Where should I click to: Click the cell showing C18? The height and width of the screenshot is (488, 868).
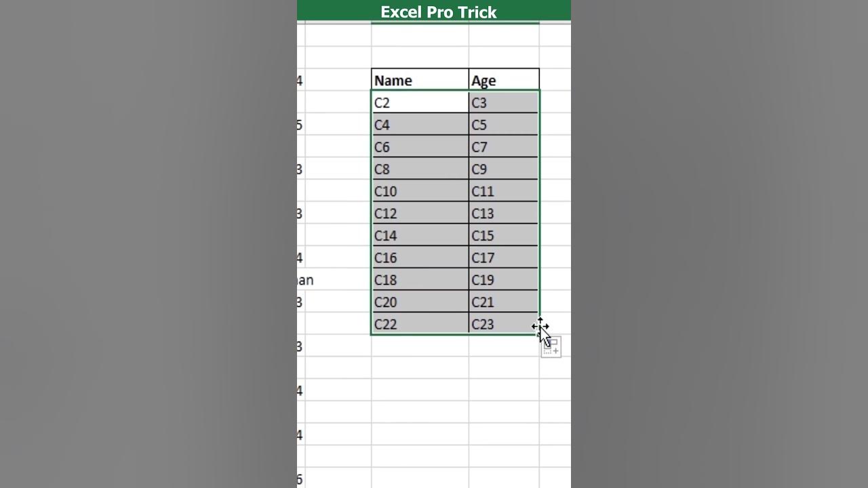tap(420, 280)
